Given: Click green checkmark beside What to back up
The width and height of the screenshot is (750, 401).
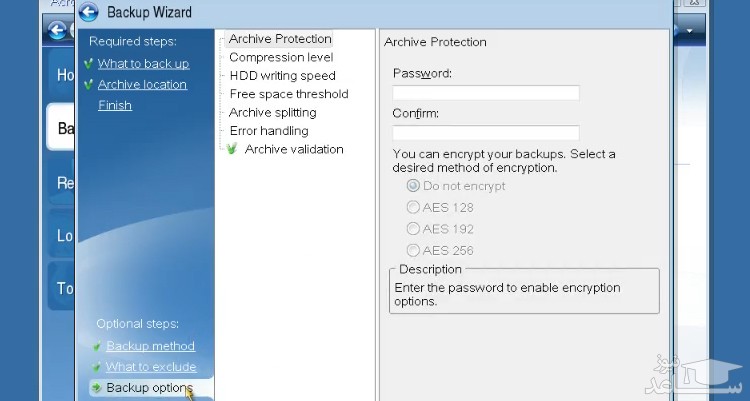Looking at the screenshot, I should click(89, 64).
